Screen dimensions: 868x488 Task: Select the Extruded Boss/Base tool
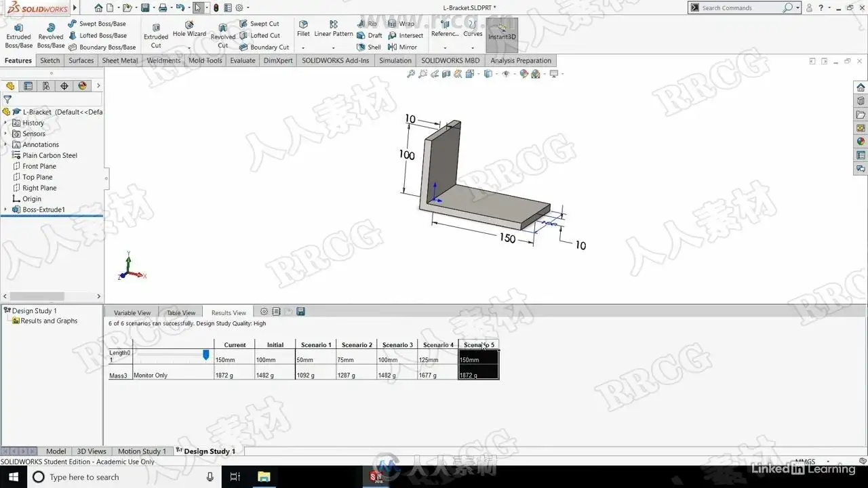18,35
